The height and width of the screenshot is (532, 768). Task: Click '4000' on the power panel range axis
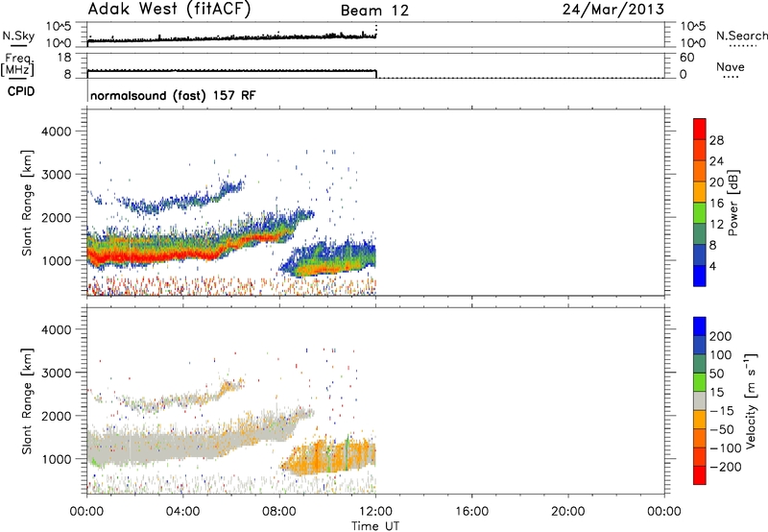click(56, 132)
